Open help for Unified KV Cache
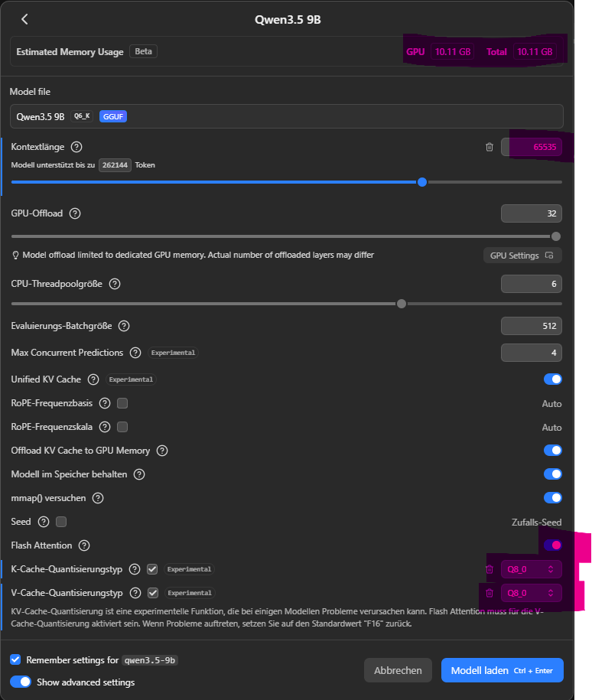Screen dimensions: 592x700 [93, 379]
